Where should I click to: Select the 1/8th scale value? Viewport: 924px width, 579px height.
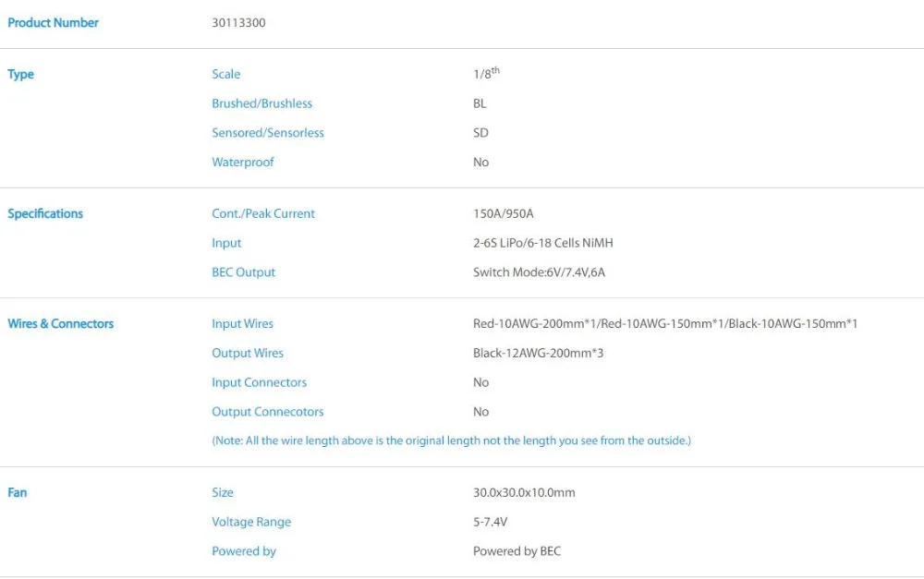(486, 73)
